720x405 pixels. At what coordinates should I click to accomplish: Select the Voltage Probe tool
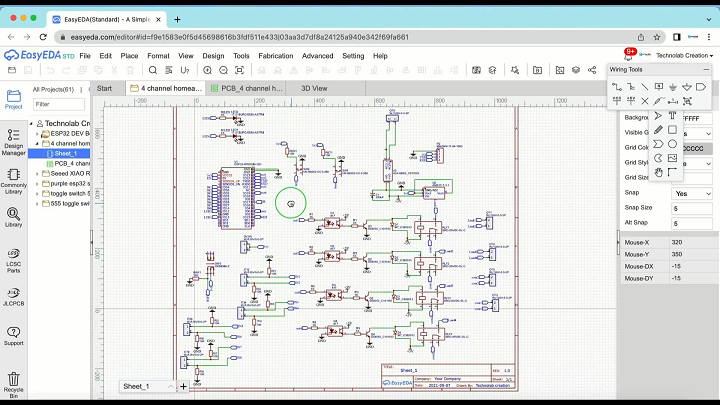click(x=659, y=101)
